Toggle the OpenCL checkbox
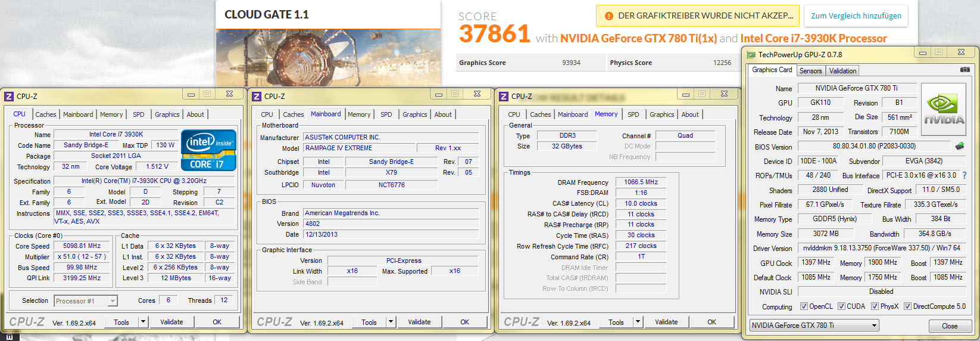The width and height of the screenshot is (980, 341). point(804,306)
